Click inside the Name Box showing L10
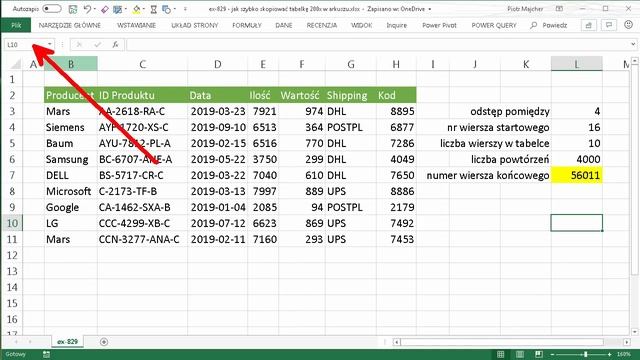Image resolution: width=640 pixels, height=360 pixels. click(24, 44)
